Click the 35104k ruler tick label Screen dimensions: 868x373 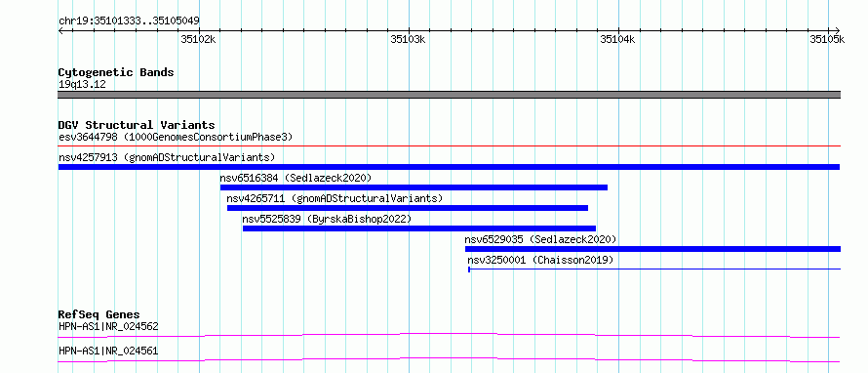tap(617, 39)
